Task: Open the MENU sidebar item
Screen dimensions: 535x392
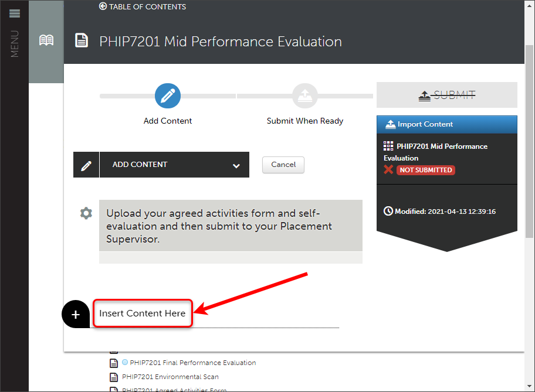Action: click(x=13, y=44)
